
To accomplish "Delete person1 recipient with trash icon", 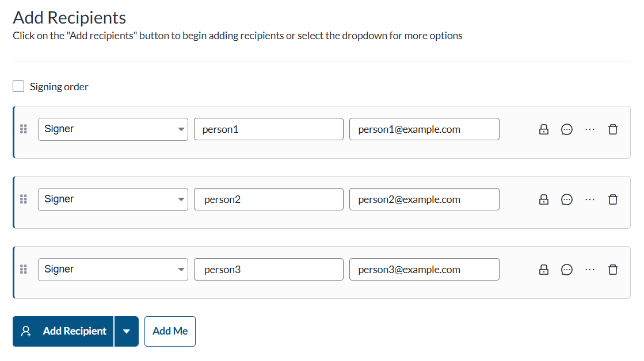I will coord(613,129).
